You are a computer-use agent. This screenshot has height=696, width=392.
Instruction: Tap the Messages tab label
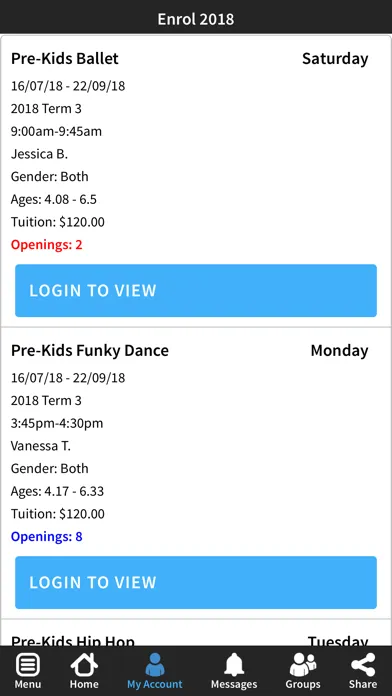[x=234, y=684]
